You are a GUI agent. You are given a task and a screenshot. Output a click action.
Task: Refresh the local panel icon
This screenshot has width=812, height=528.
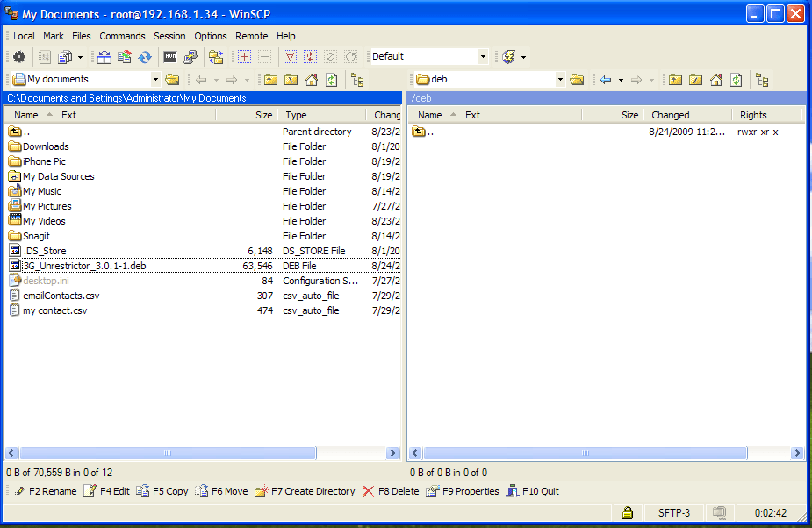tap(332, 80)
